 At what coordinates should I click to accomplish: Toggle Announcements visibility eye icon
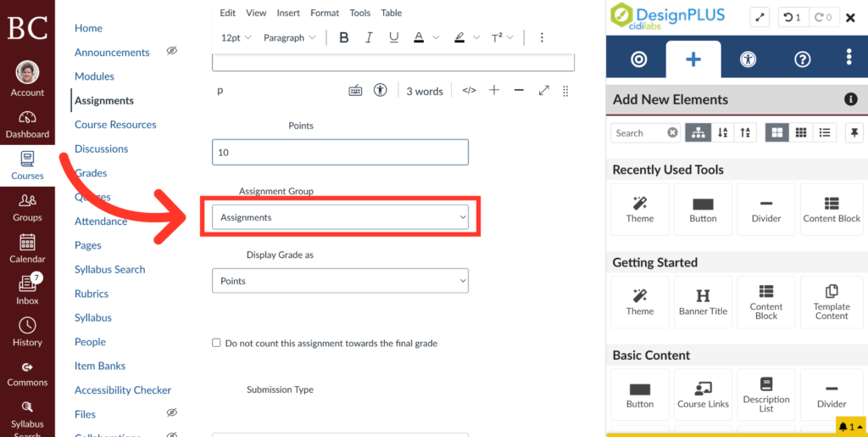click(x=171, y=52)
